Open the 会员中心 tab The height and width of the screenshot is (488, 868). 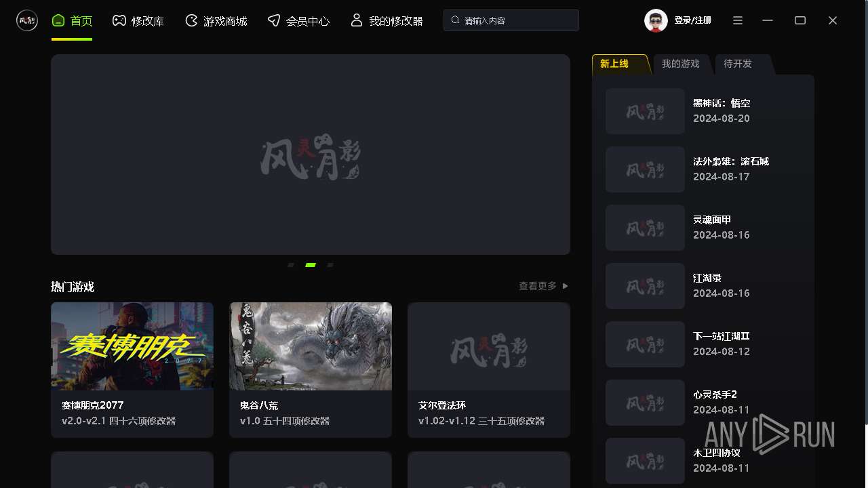click(298, 21)
